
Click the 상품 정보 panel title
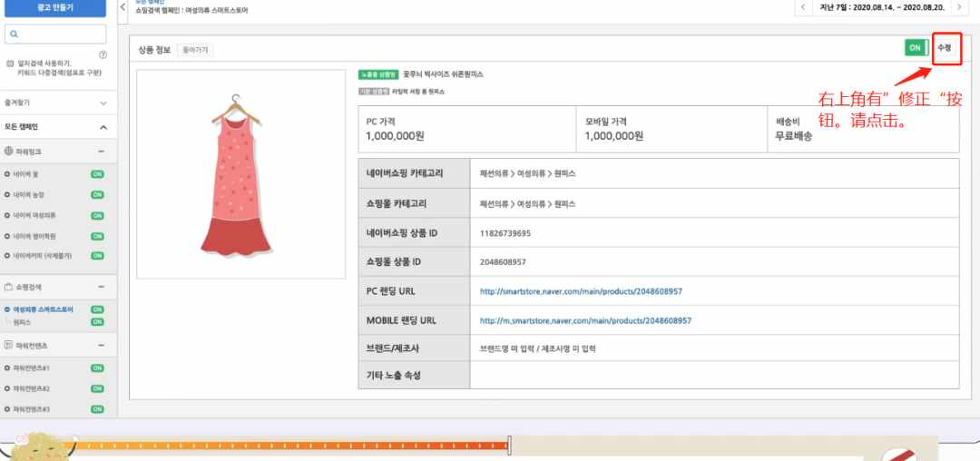pyautogui.click(x=153, y=51)
